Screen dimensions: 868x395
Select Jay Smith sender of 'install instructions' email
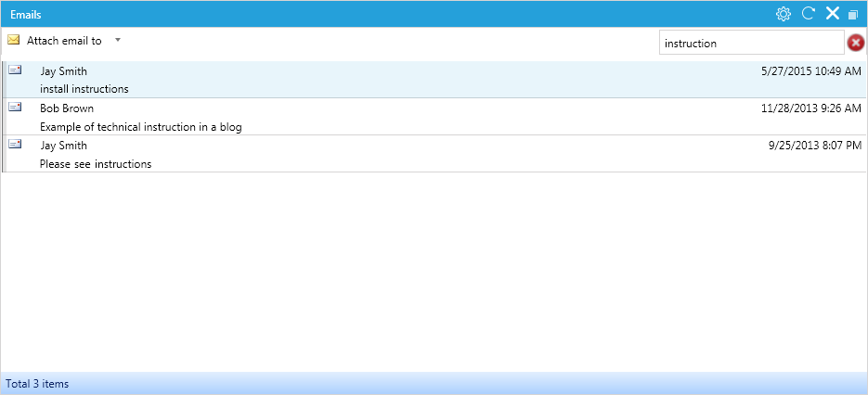[63, 71]
